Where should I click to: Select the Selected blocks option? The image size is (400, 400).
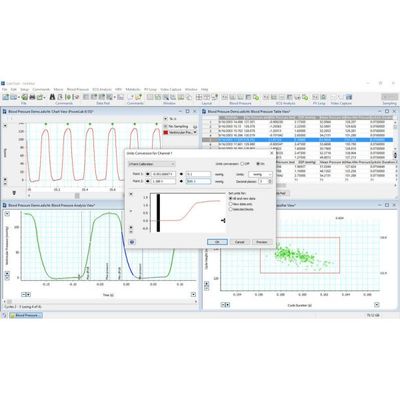pos(231,209)
